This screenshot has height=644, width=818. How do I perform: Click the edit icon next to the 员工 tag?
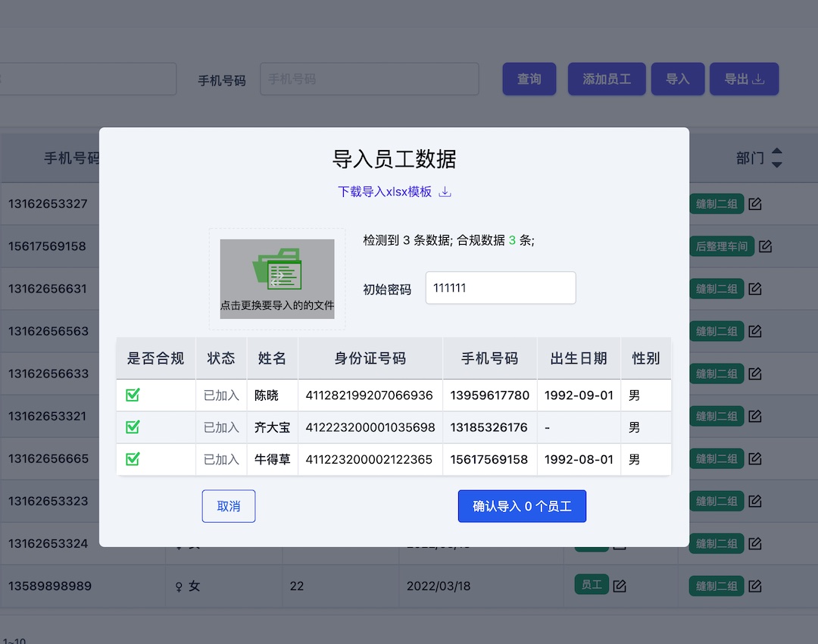pyautogui.click(x=620, y=586)
